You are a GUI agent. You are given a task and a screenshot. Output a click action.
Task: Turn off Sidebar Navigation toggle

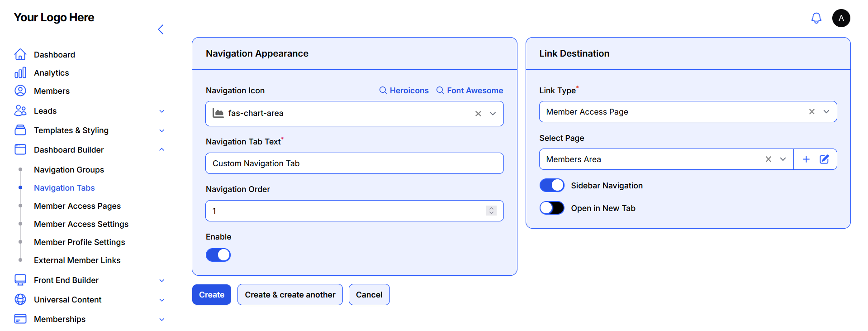(x=552, y=186)
